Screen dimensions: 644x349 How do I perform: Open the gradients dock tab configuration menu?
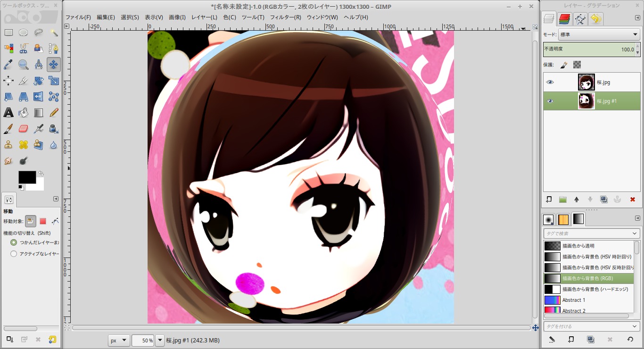(637, 217)
